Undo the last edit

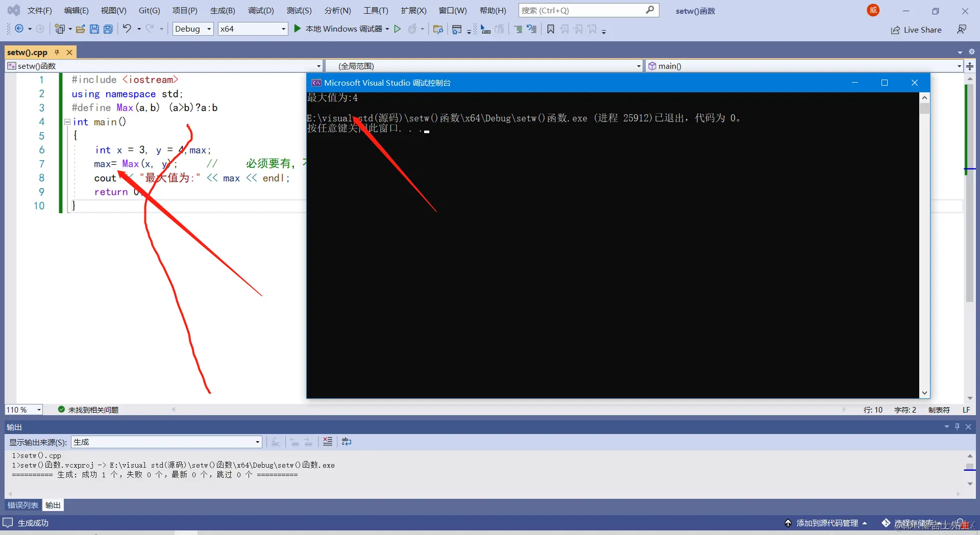127,29
